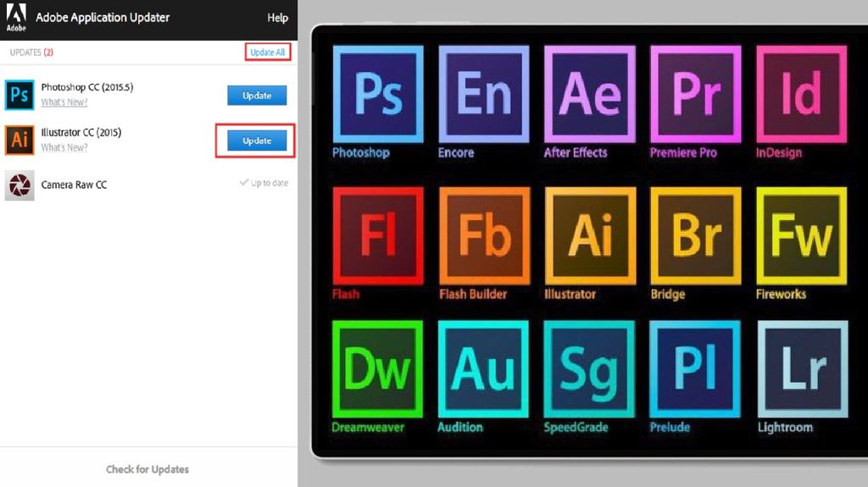This screenshot has width=868, height=487.
Task: Select the Flash Fl tile
Action: click(x=378, y=235)
